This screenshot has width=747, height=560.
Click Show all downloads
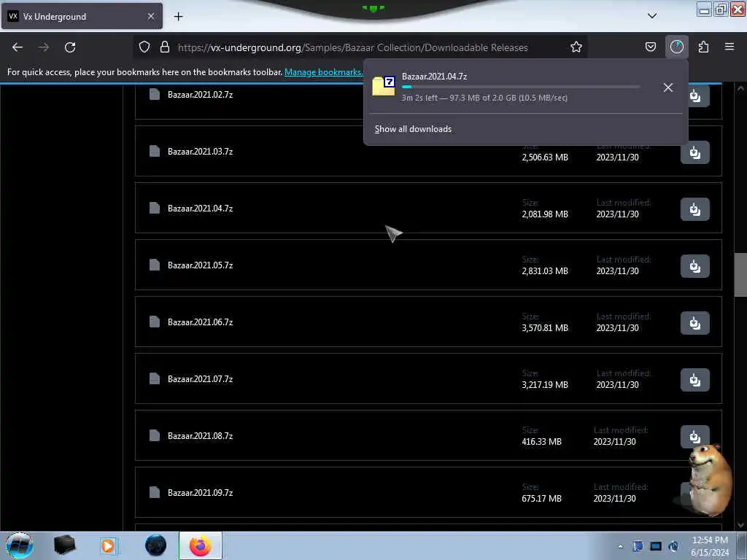click(413, 129)
